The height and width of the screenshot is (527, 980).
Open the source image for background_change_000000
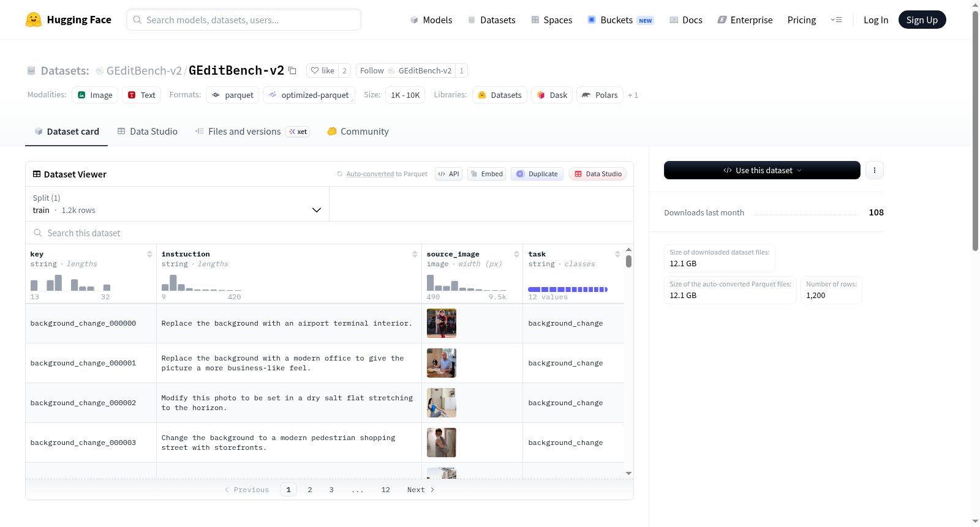[442, 323]
